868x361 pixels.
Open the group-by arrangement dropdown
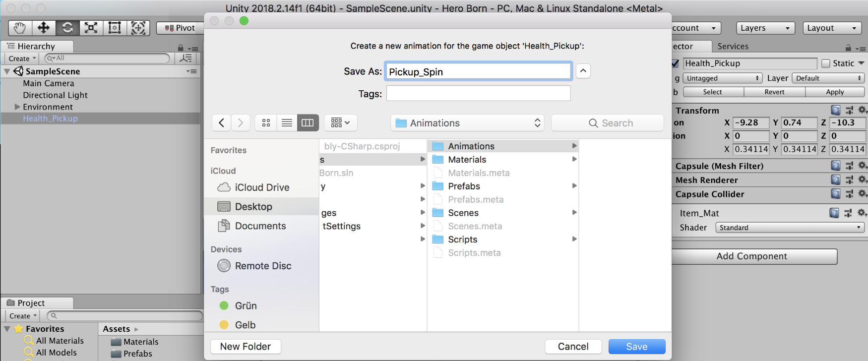pos(340,123)
